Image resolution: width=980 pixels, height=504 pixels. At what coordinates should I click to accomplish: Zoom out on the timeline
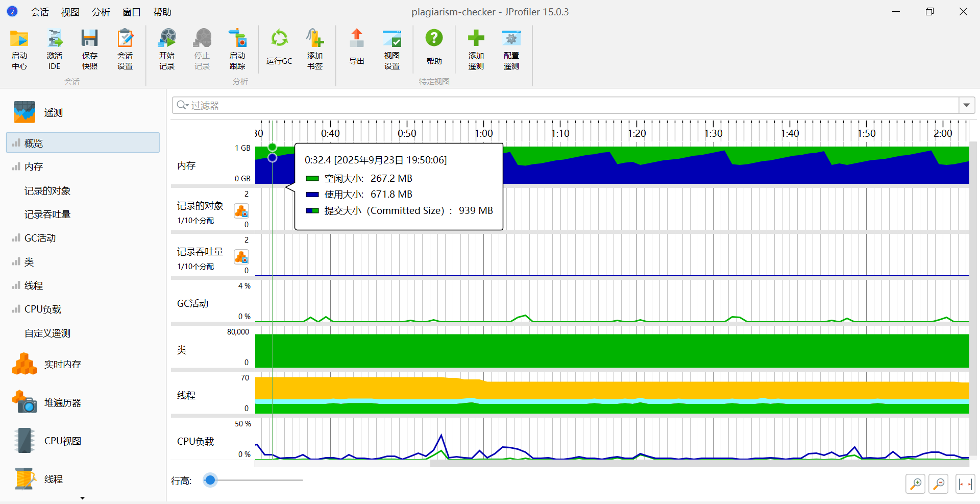[x=939, y=484]
